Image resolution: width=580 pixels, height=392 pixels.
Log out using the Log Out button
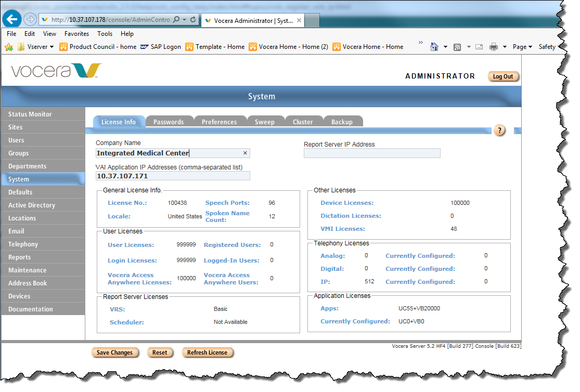(502, 76)
